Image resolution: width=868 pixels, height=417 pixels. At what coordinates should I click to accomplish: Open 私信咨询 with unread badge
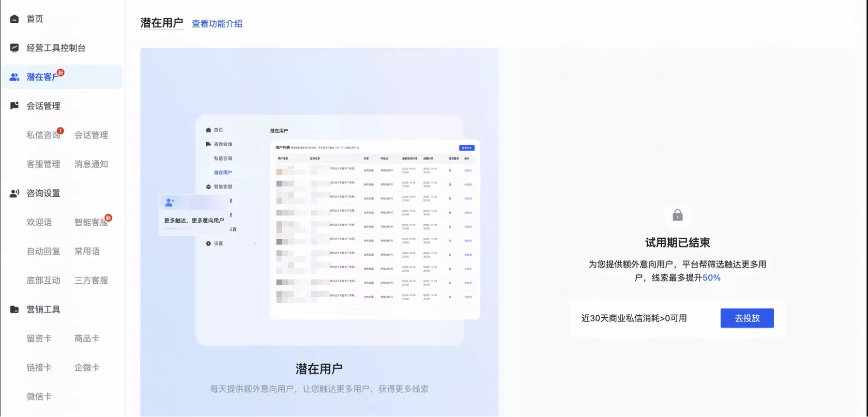point(43,135)
